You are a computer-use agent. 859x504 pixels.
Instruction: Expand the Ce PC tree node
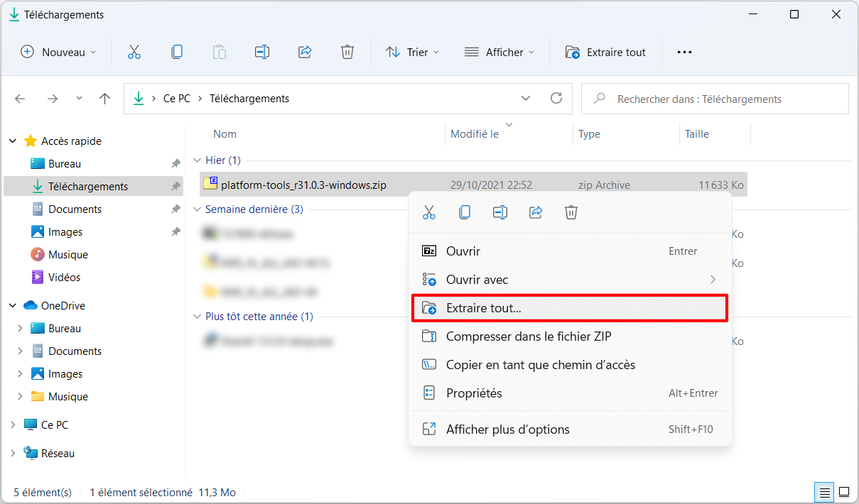point(13,425)
